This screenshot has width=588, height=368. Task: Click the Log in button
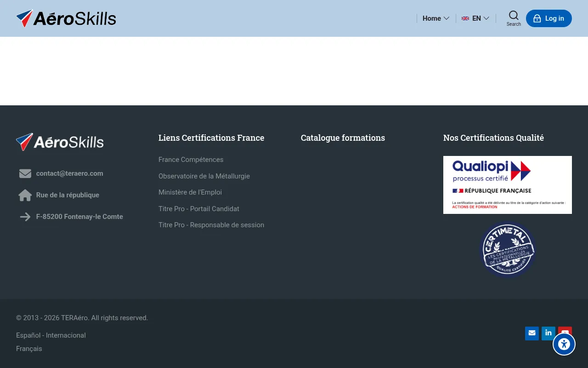[549, 18]
